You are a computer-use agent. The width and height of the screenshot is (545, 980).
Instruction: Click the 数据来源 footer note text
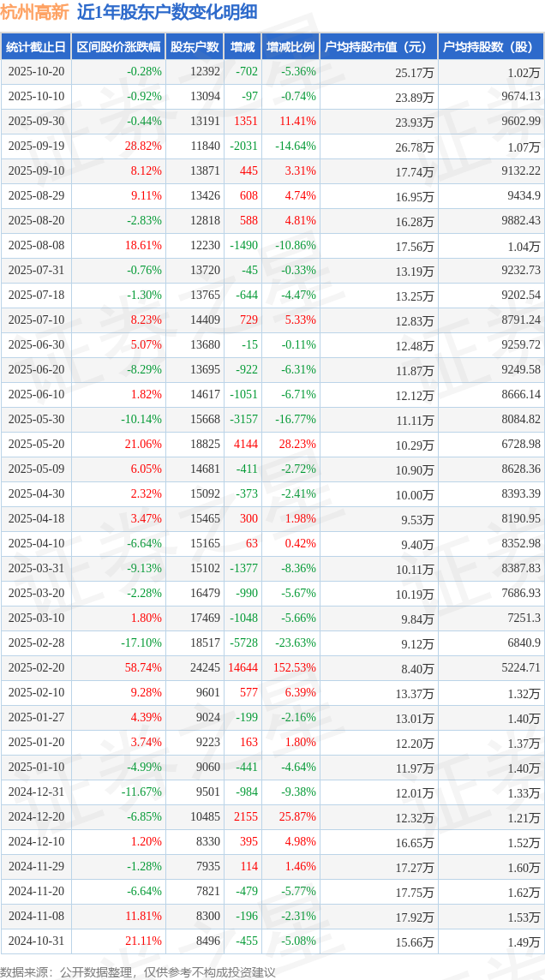[x=138, y=971]
